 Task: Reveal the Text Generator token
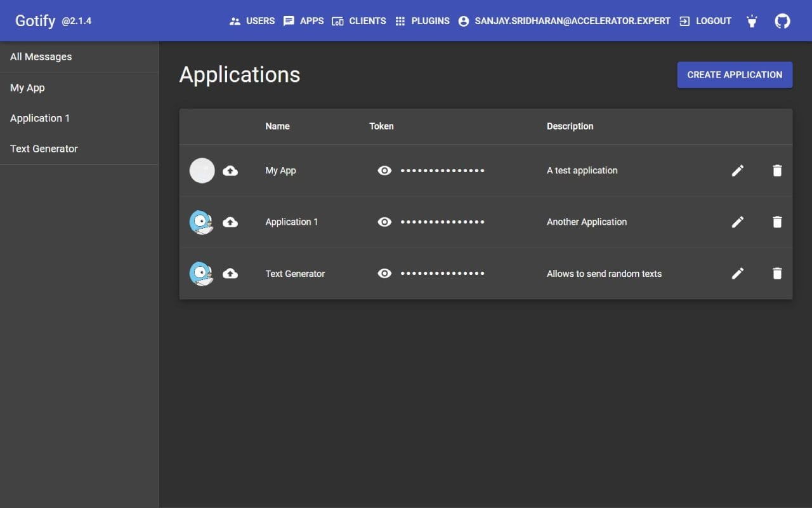(384, 273)
